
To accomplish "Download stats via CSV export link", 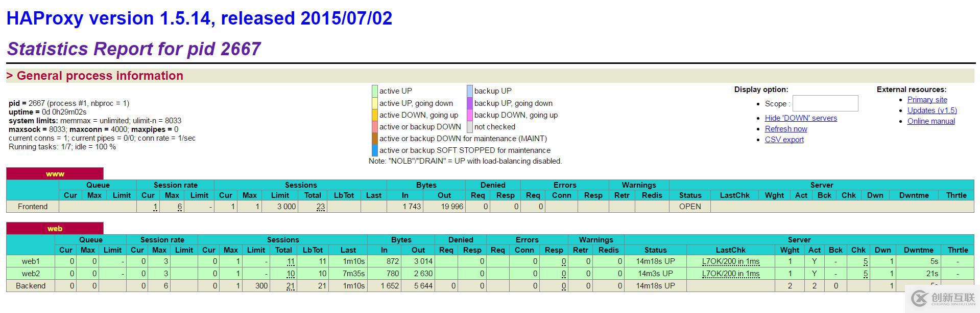I will [784, 140].
